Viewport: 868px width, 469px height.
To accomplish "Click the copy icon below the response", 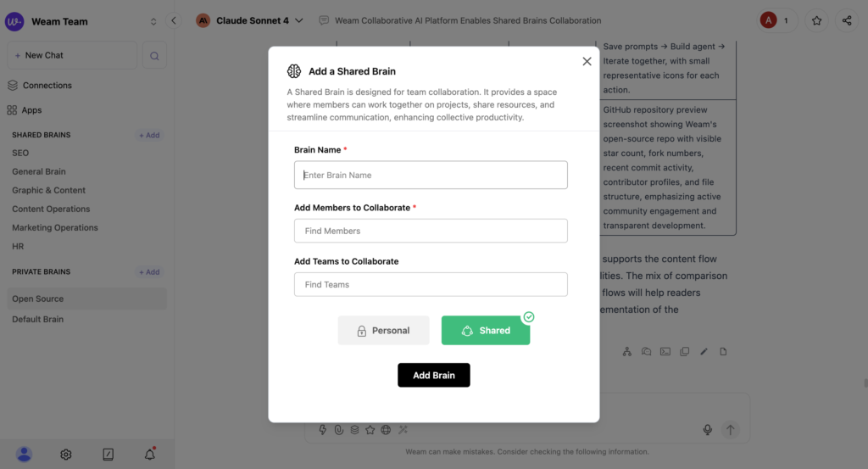I will click(x=684, y=351).
